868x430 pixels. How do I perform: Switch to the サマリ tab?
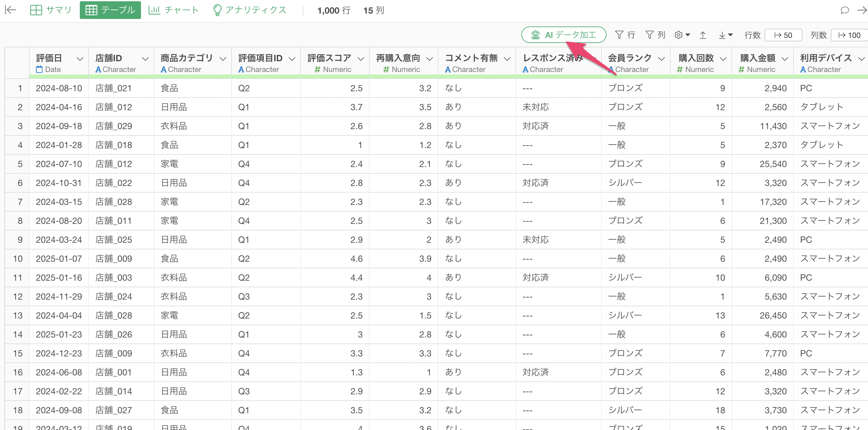pyautogui.click(x=51, y=10)
